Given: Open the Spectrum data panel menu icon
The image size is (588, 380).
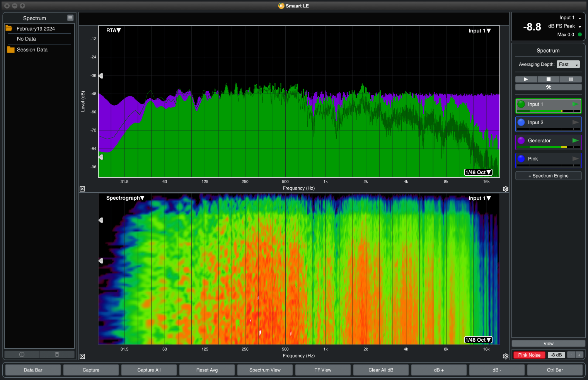Looking at the screenshot, I should tap(70, 18).
